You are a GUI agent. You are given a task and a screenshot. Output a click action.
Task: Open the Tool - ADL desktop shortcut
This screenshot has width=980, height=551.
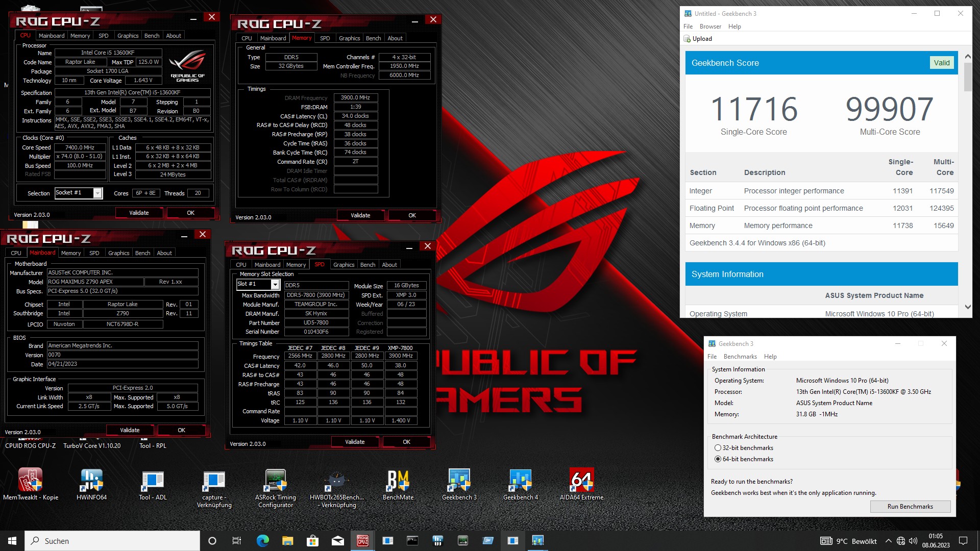(153, 484)
